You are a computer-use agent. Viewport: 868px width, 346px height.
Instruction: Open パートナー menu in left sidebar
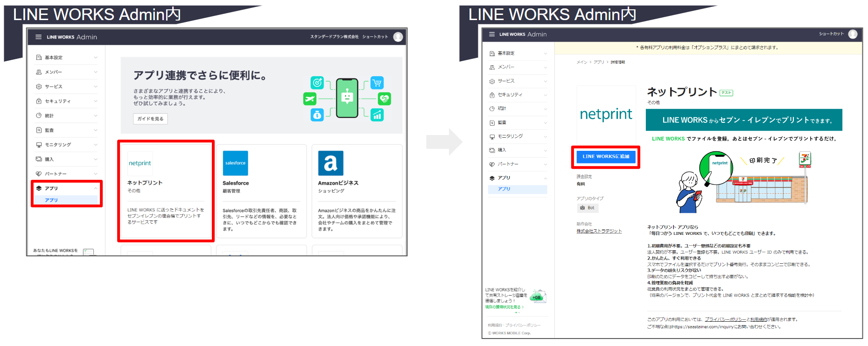(x=67, y=174)
